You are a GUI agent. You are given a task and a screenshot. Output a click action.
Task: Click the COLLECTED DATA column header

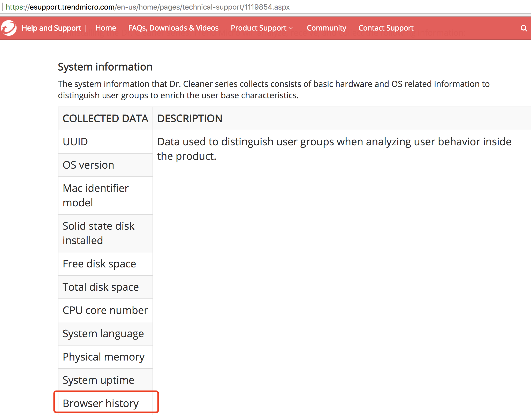tap(105, 118)
